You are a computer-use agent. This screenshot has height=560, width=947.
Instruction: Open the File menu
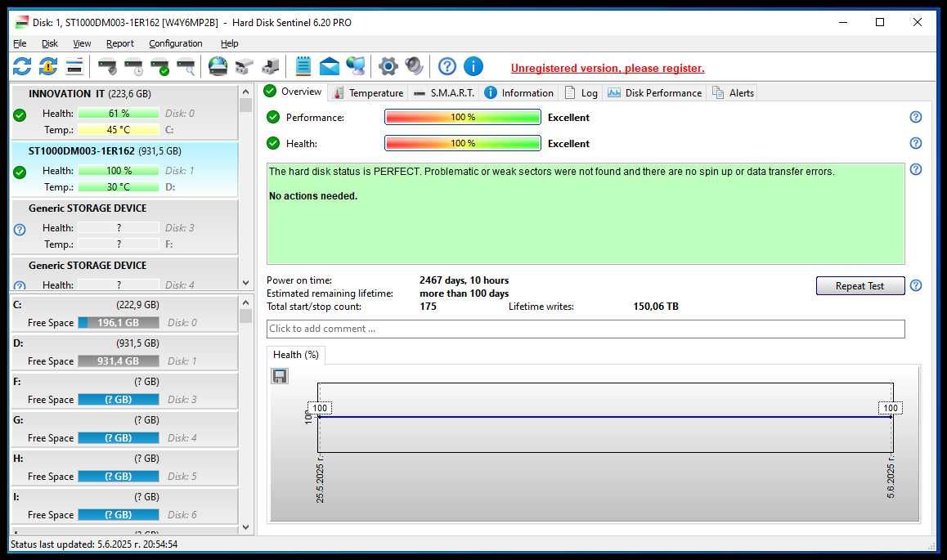point(20,43)
